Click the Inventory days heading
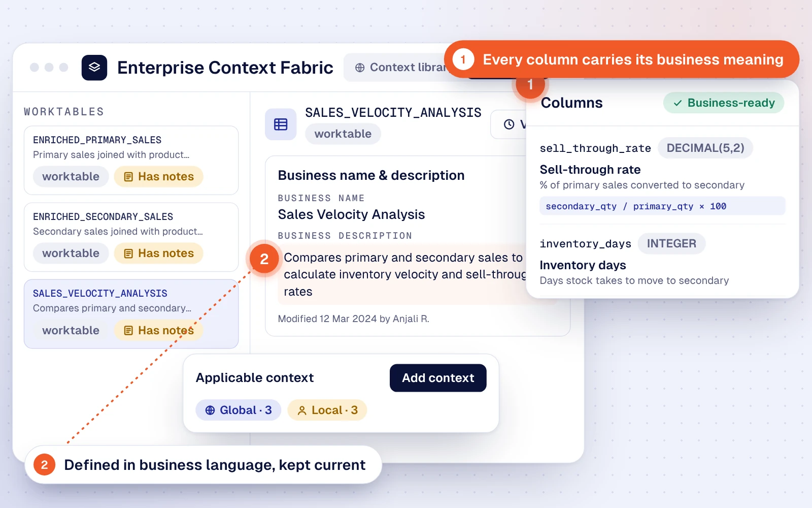 pyautogui.click(x=583, y=265)
